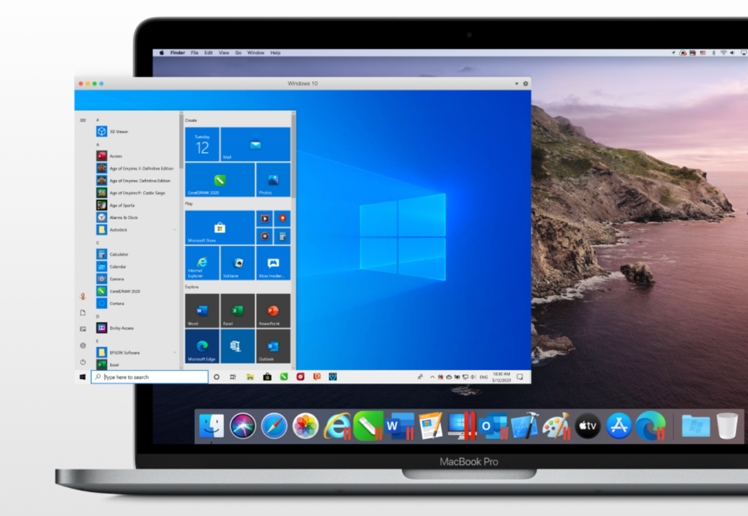Expand the Start menu hamburger button
Image resolution: width=748 pixels, height=516 pixels.
[x=83, y=120]
